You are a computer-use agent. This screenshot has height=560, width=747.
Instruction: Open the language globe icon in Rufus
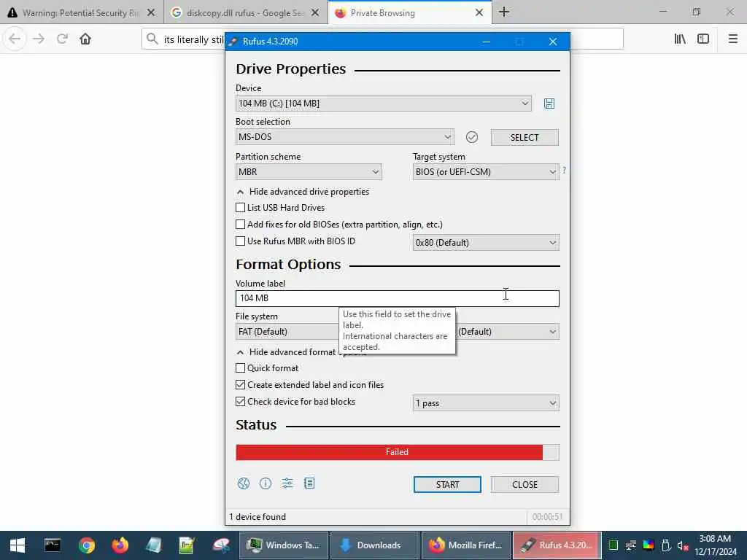point(244,483)
